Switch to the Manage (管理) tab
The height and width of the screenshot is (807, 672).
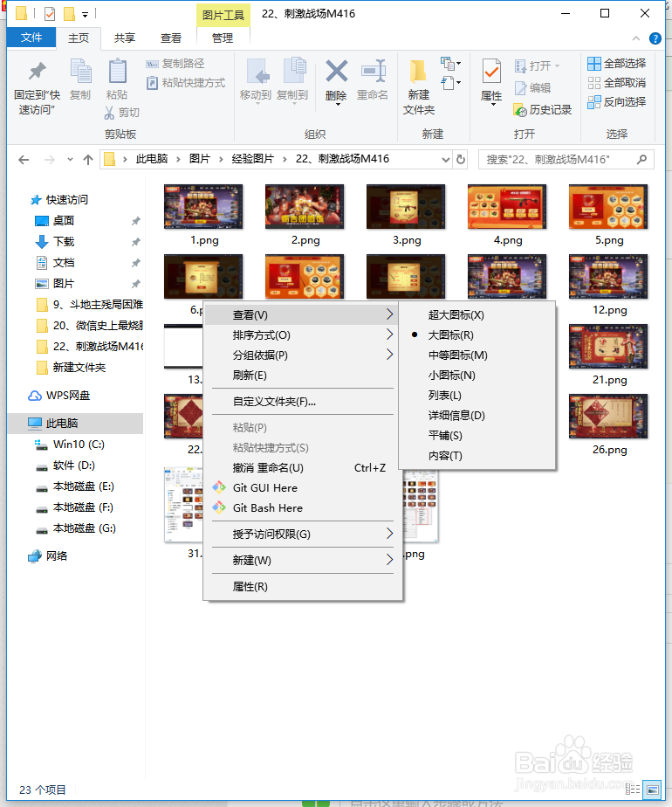point(223,38)
